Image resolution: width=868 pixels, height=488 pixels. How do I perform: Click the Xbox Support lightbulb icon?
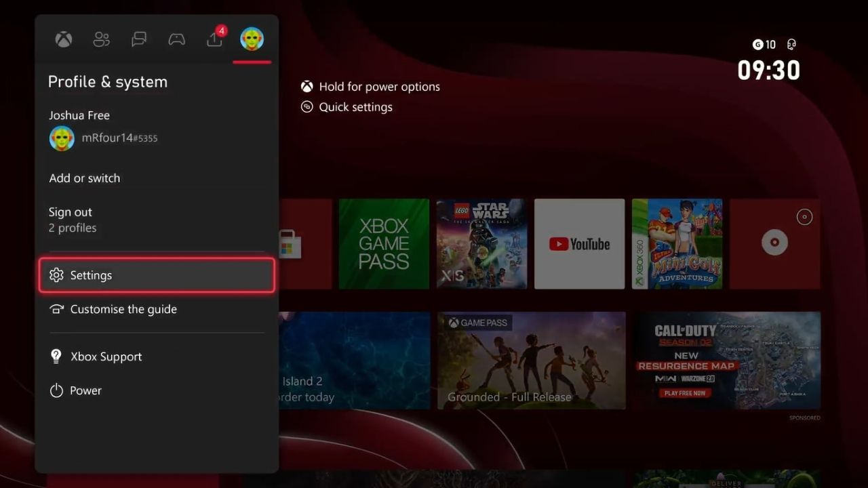coord(56,356)
